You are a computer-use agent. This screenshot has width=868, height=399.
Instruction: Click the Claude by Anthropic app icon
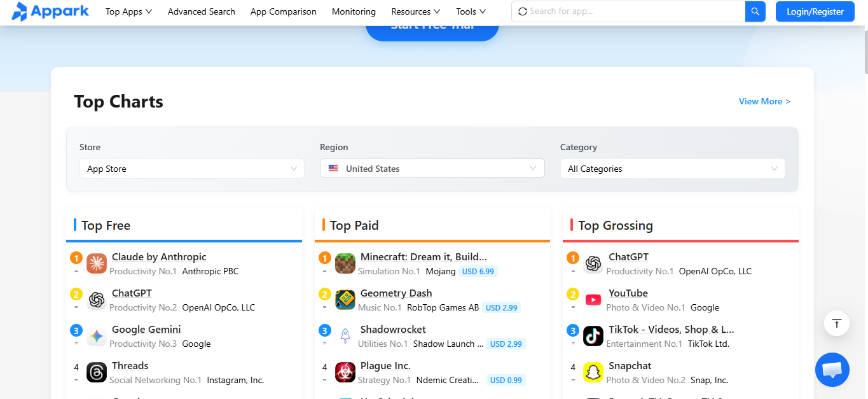tap(96, 263)
